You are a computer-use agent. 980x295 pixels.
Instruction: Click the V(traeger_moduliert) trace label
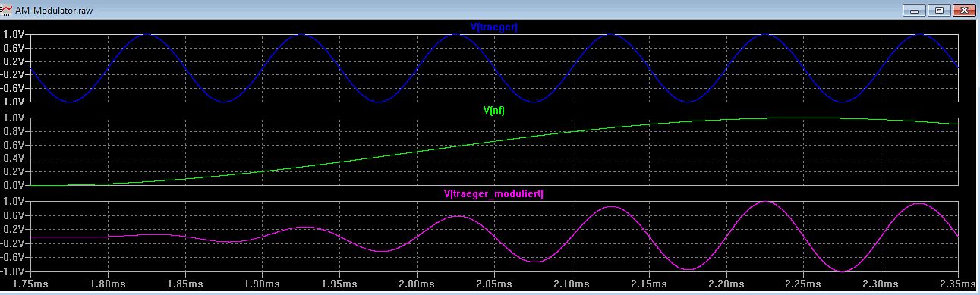pyautogui.click(x=493, y=194)
